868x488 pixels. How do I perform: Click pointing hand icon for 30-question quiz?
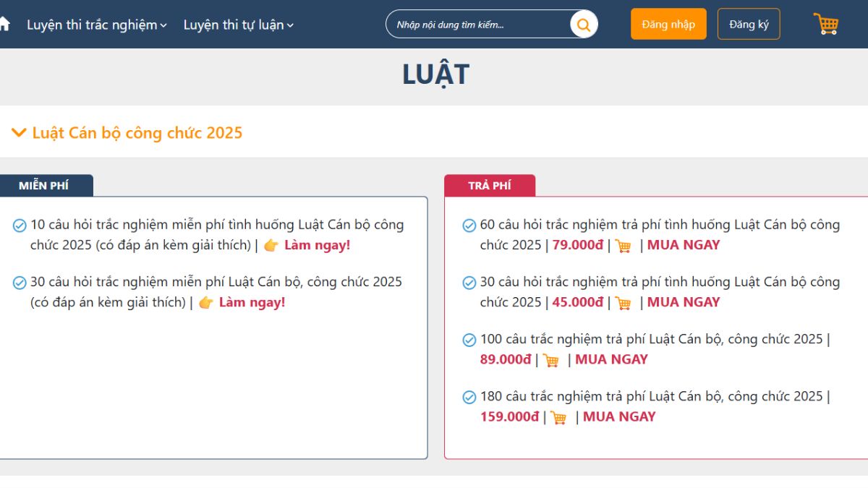click(206, 303)
